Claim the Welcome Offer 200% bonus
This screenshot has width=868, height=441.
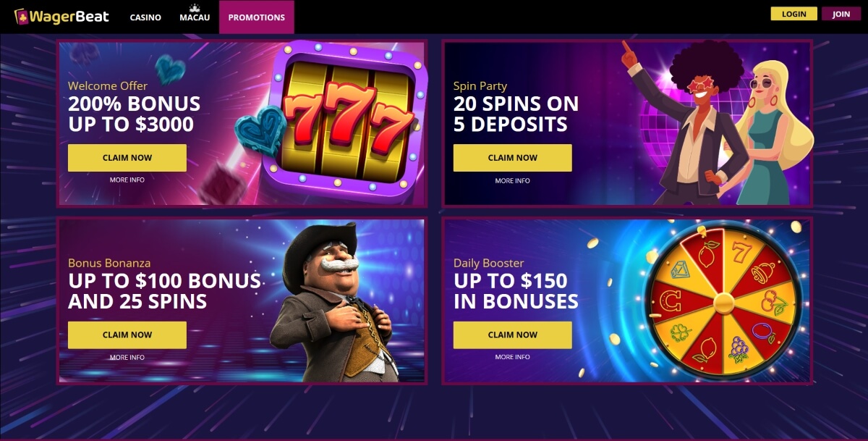[x=127, y=157]
